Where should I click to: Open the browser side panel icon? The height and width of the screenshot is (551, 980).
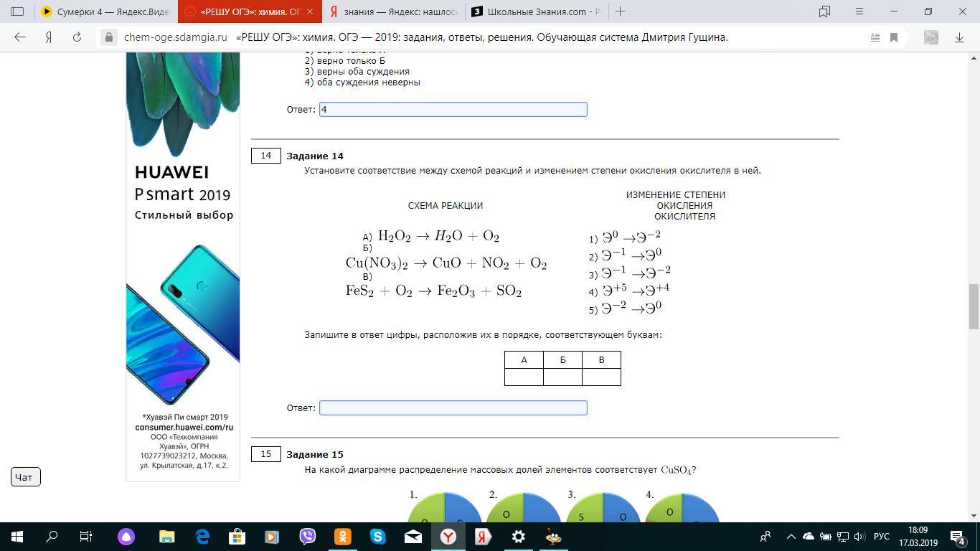pos(18,11)
